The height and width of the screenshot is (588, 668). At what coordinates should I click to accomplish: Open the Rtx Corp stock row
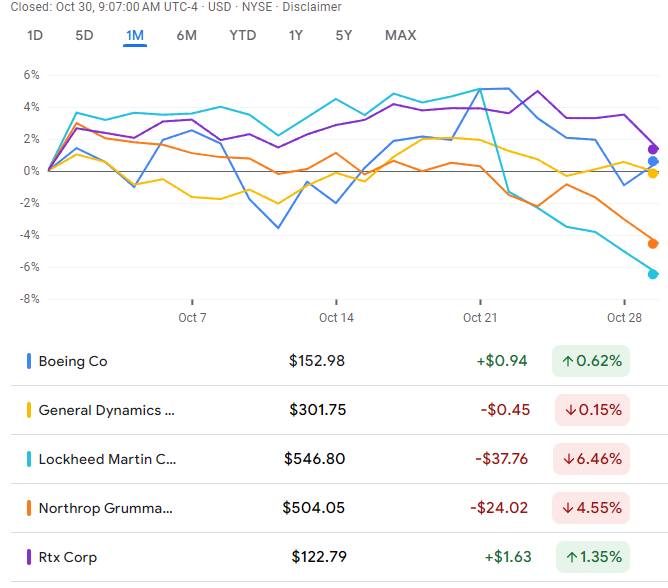pos(68,557)
